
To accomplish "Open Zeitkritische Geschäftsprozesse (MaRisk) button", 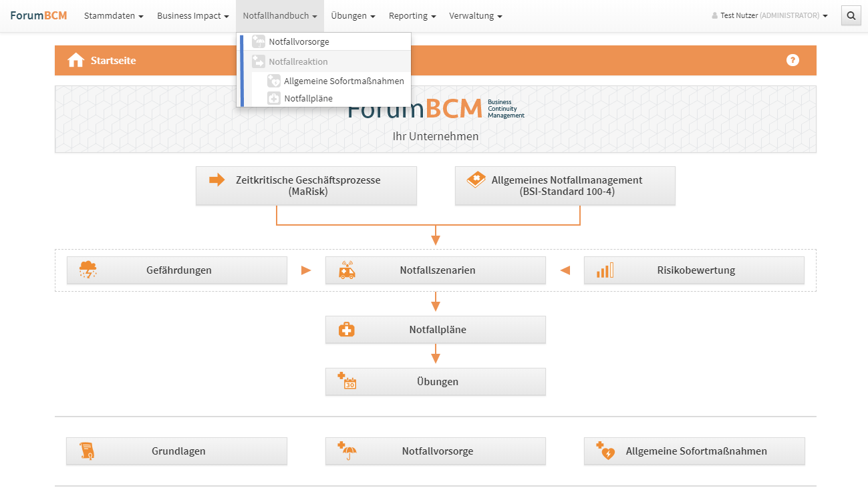I will [306, 186].
